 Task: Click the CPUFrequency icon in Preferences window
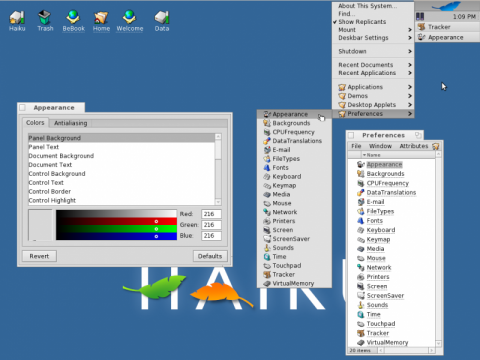point(361,183)
